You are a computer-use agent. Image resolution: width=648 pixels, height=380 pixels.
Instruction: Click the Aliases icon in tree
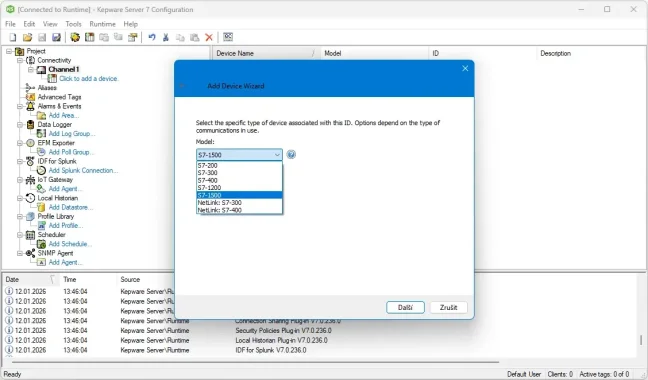[x=30, y=88]
